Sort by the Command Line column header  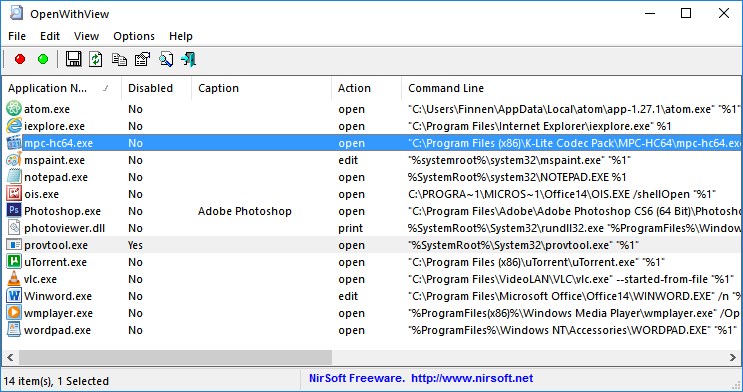pos(571,88)
